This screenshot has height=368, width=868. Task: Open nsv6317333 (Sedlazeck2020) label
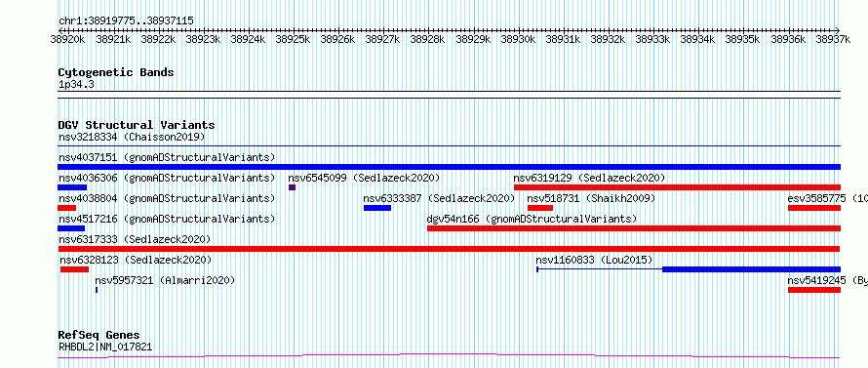pos(135,239)
